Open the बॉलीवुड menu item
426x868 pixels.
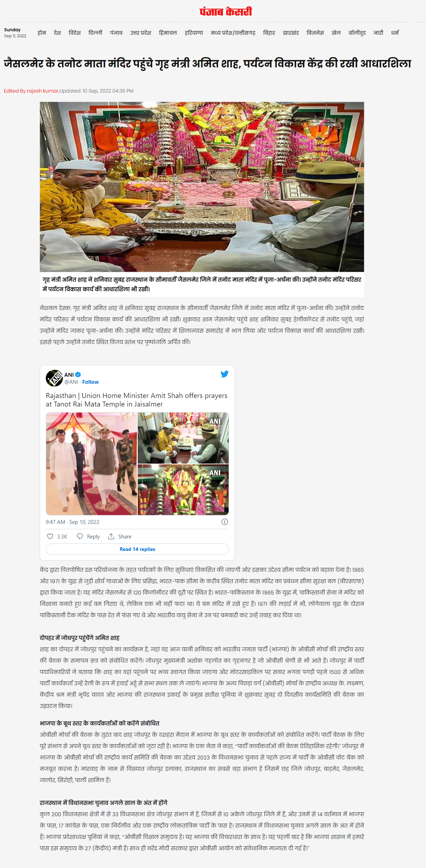pyautogui.click(x=357, y=33)
